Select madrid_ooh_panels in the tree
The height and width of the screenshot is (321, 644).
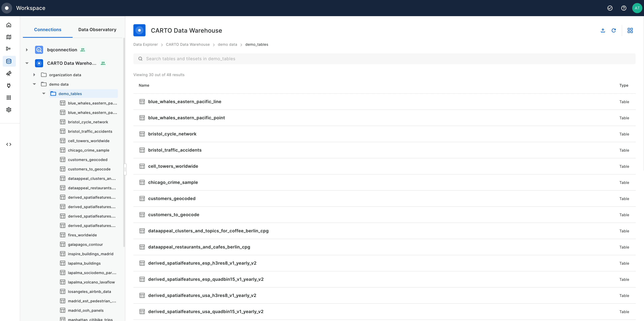[86, 311]
